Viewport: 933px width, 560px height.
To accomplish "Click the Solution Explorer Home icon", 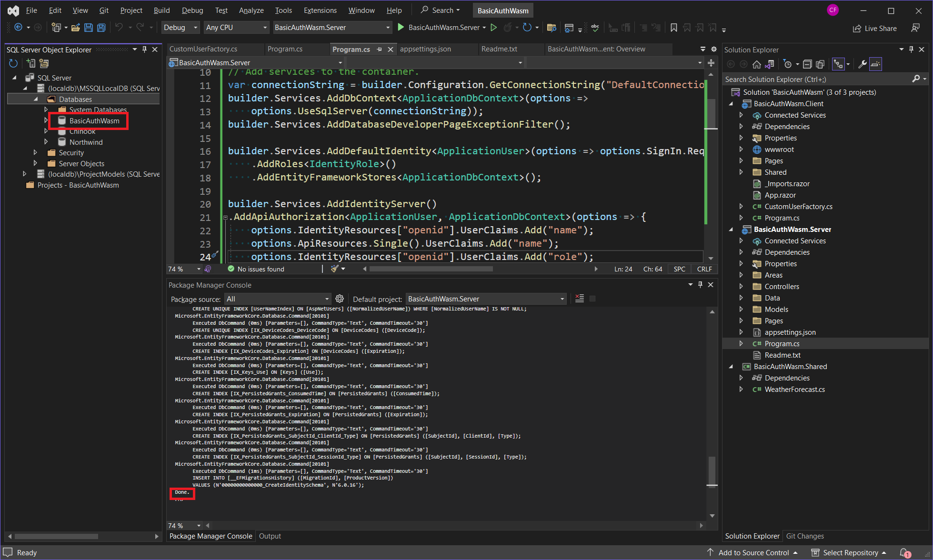I will pos(756,64).
